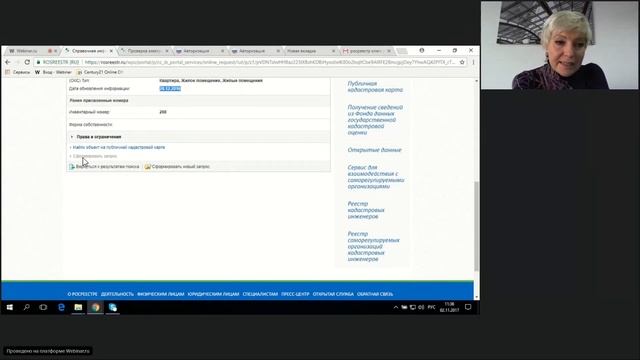This screenshot has height=360, width=640.
Task: Click the browser back arrow
Action: tap(8, 62)
